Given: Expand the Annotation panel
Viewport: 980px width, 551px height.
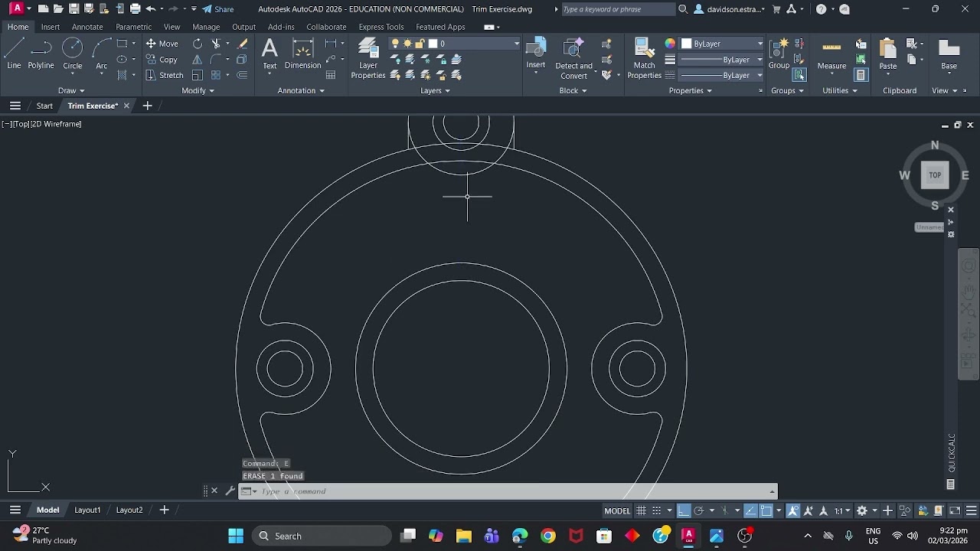Looking at the screenshot, I should click(301, 90).
